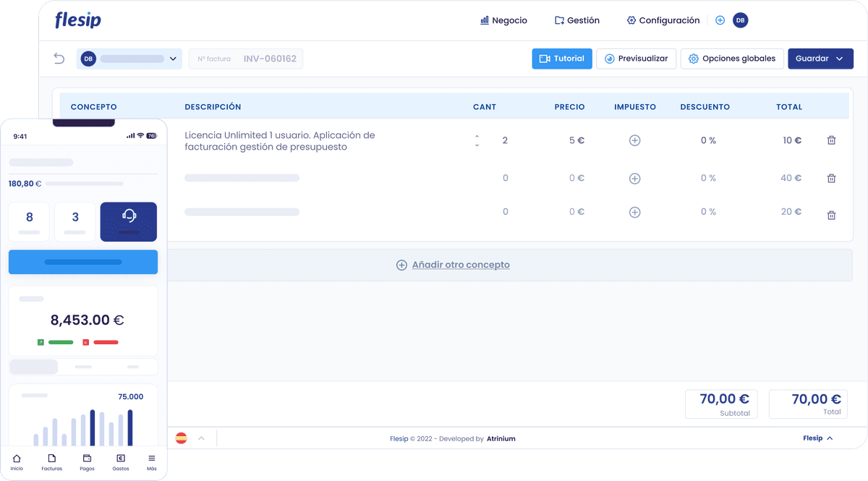Click the plus circle next to the avatar
The image size is (868, 481).
[720, 20]
